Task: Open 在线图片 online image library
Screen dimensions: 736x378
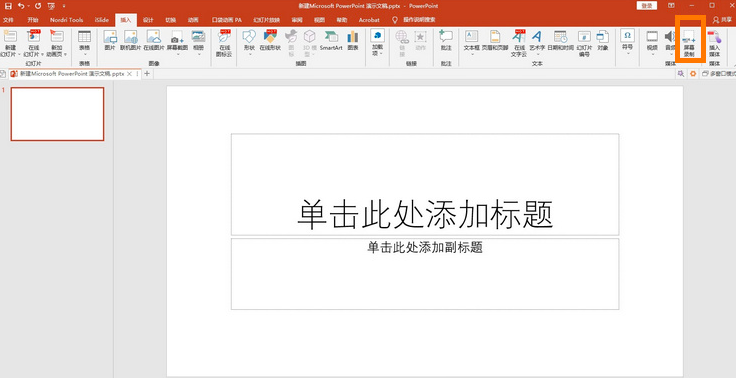Action: coord(153,41)
